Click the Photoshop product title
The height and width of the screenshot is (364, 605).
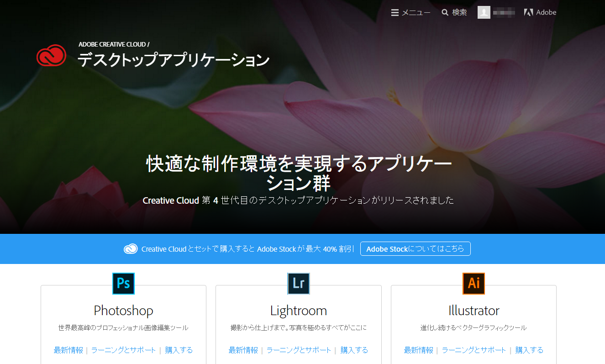[x=123, y=311]
